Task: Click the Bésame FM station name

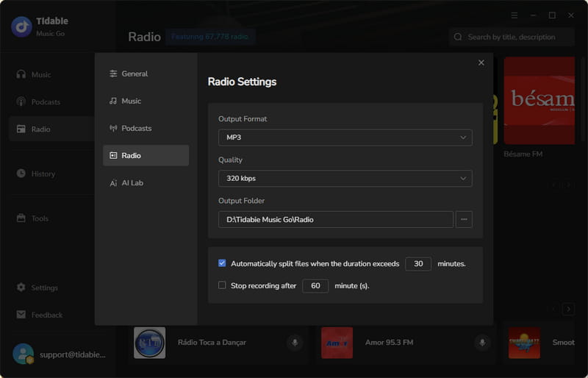Action: click(x=523, y=154)
